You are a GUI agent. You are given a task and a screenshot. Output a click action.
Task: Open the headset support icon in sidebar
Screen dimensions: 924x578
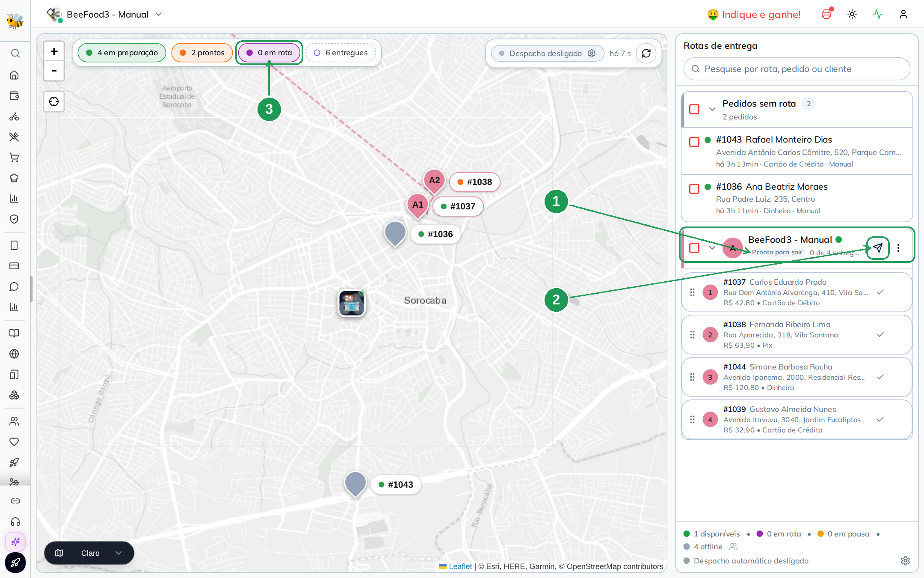(x=15, y=521)
